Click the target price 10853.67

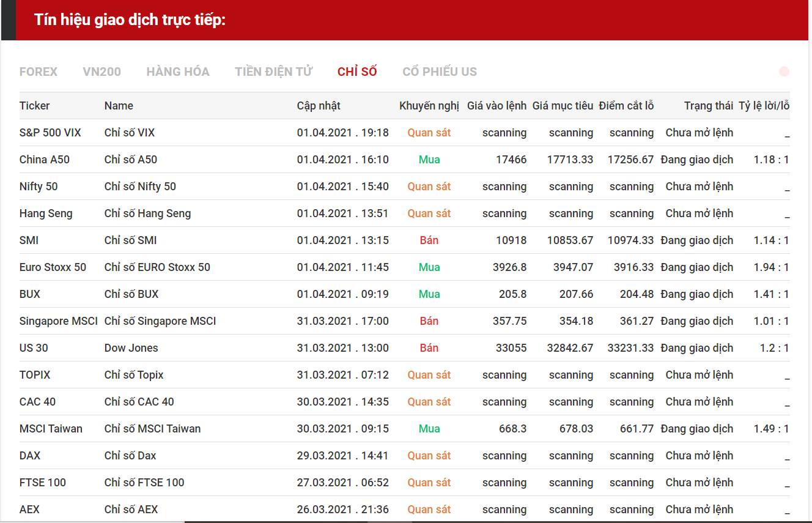(x=570, y=240)
